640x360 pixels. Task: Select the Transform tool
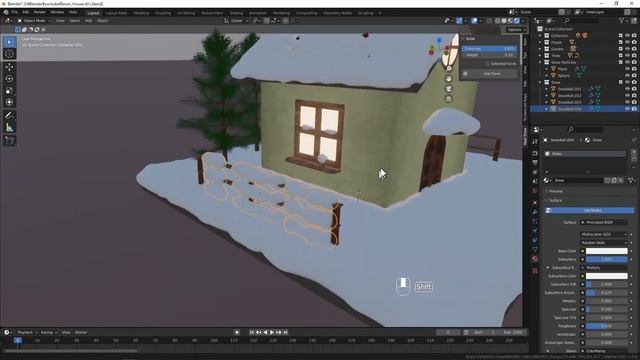tap(9, 102)
